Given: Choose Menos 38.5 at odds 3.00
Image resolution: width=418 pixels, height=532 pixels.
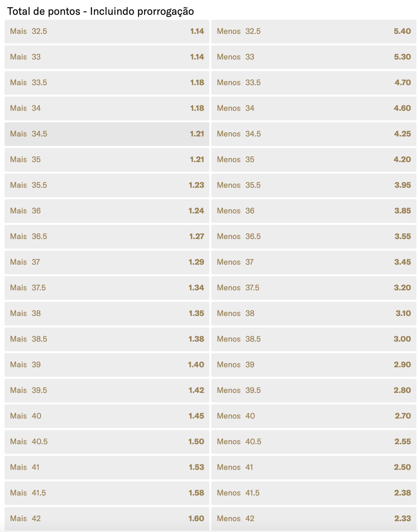Looking at the screenshot, I should click(314, 339).
